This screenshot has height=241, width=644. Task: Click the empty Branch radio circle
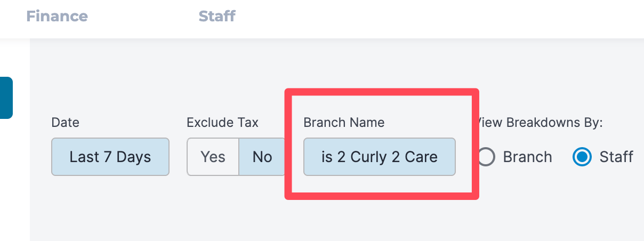486,157
